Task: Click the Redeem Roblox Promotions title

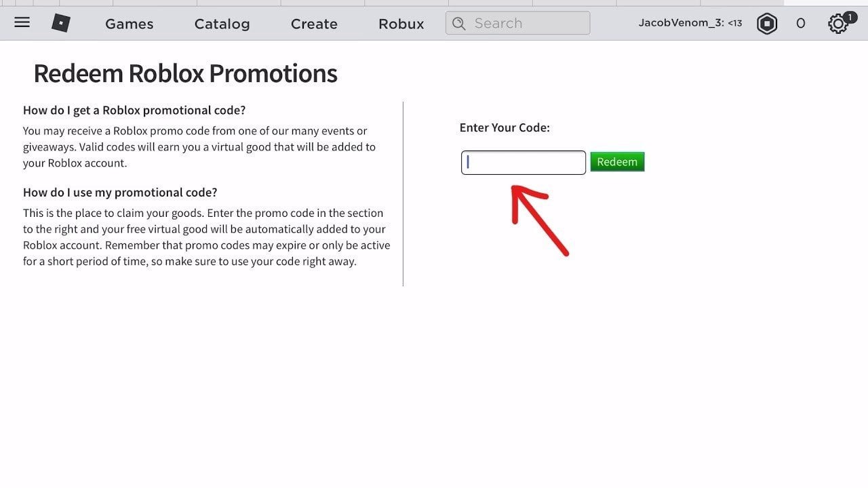Action: tap(185, 73)
